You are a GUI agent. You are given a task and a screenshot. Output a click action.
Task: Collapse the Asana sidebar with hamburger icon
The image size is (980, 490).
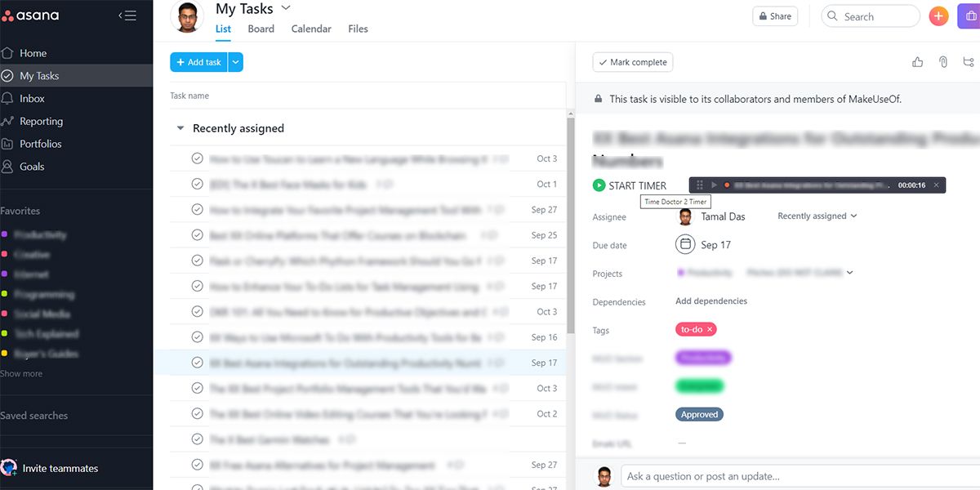click(127, 16)
